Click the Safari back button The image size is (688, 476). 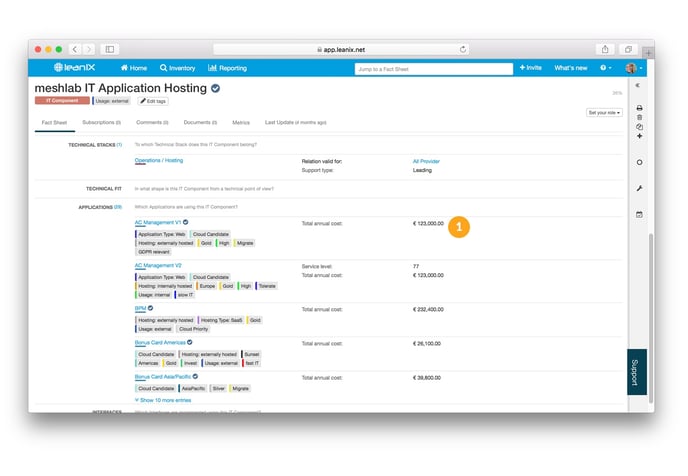pyautogui.click(x=75, y=49)
